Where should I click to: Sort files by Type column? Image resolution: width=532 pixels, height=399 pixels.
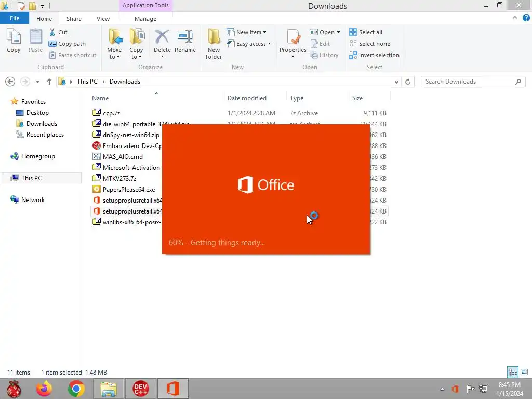297,98
